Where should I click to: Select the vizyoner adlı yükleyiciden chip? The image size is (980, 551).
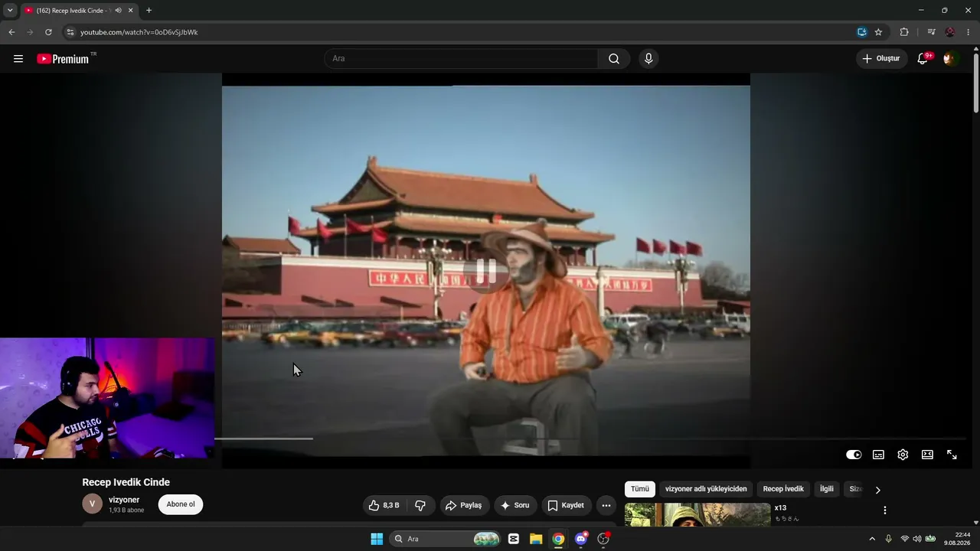[706, 489]
